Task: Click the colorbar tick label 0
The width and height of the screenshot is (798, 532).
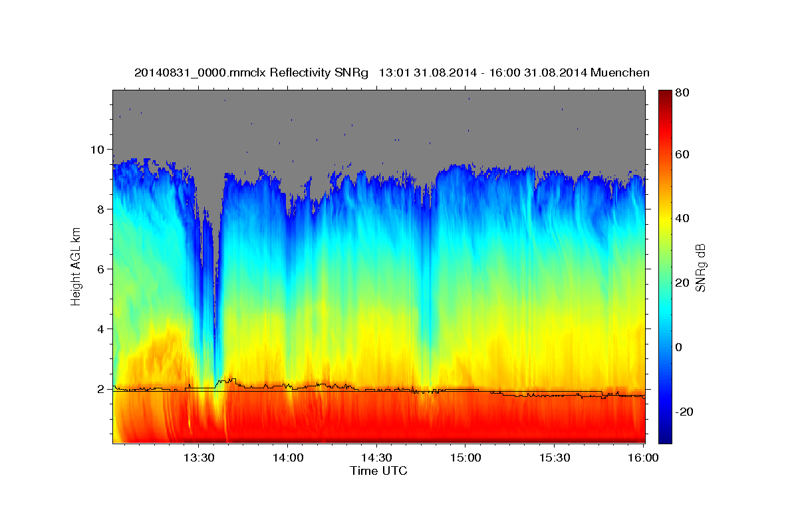Action: click(680, 347)
